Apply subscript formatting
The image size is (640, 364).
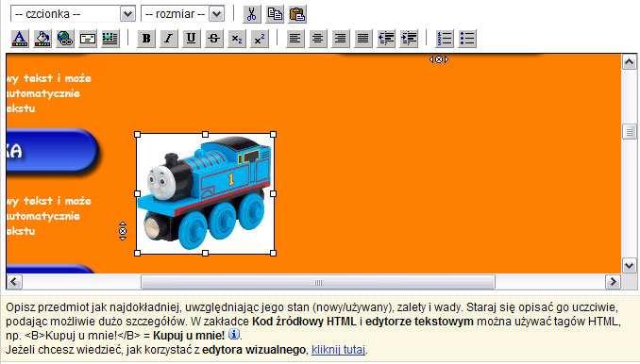(237, 39)
